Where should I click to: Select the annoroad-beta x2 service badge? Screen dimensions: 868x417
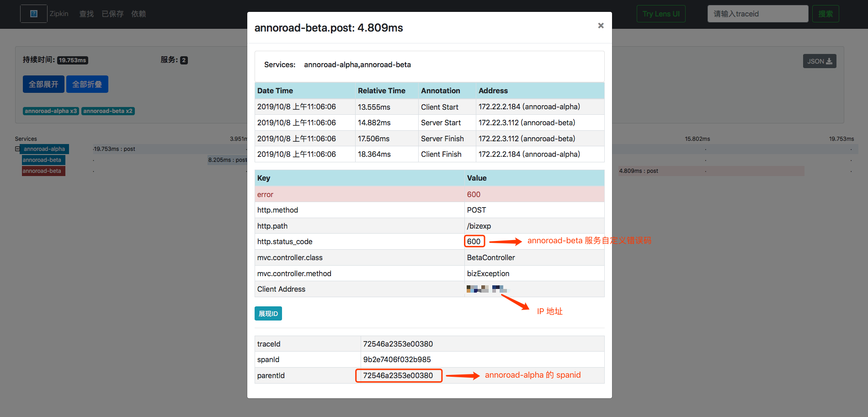pyautogui.click(x=108, y=111)
